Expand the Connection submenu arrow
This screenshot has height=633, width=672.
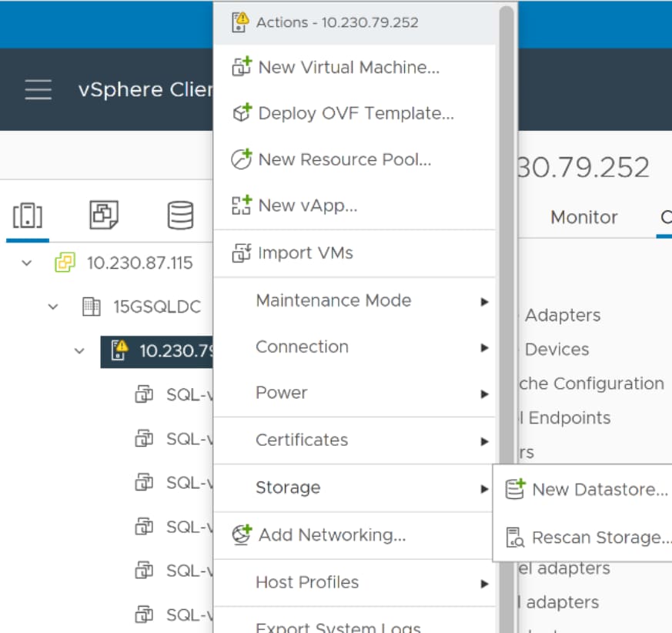coord(484,347)
